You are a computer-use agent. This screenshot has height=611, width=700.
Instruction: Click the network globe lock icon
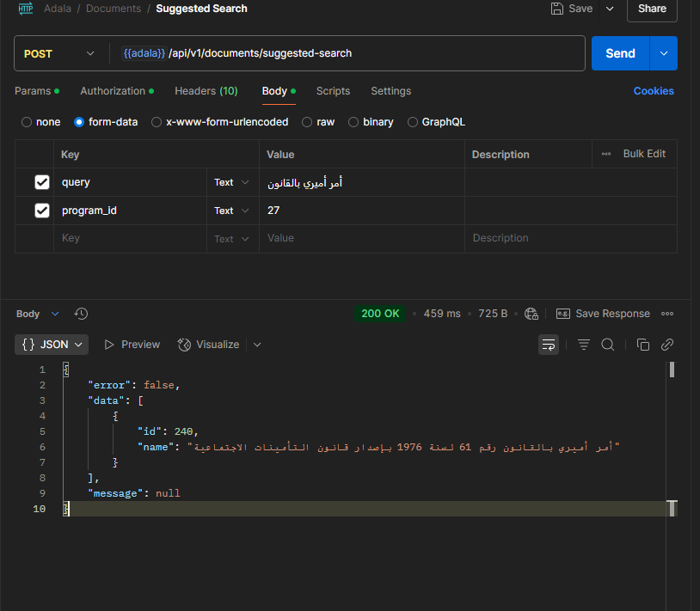(x=531, y=314)
